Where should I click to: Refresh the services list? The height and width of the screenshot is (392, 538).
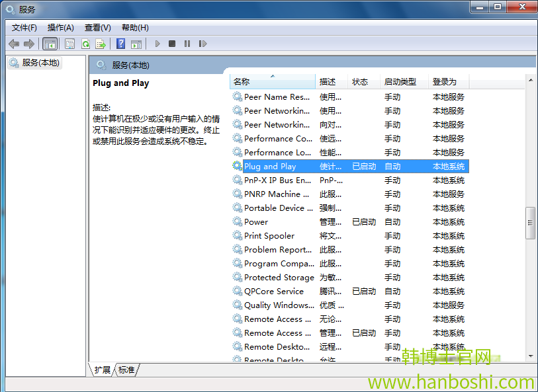click(86, 44)
